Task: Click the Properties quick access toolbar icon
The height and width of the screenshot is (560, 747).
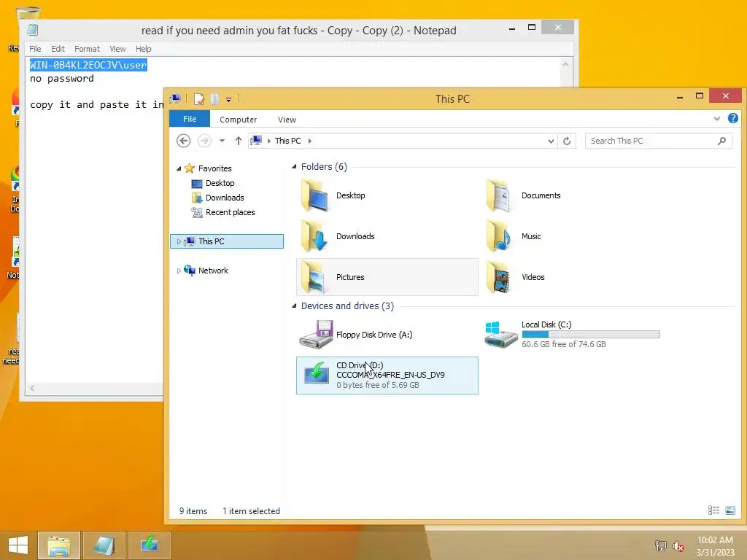Action: pos(199,99)
